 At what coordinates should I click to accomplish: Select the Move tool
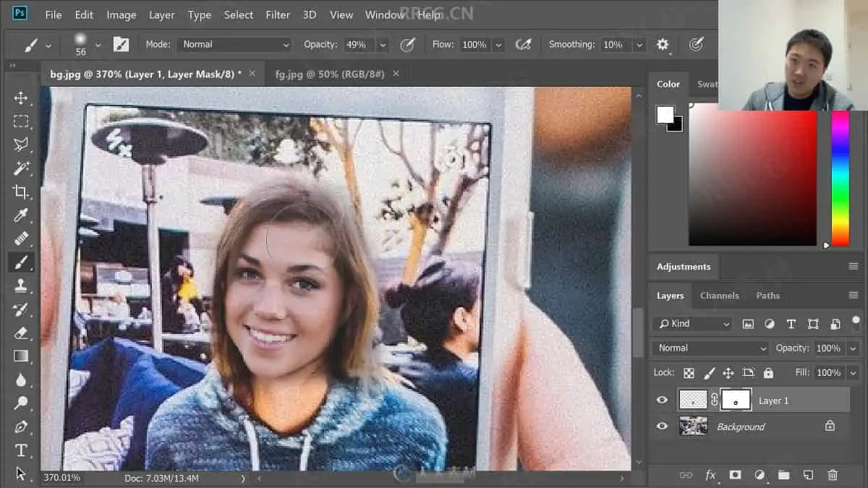tap(21, 98)
